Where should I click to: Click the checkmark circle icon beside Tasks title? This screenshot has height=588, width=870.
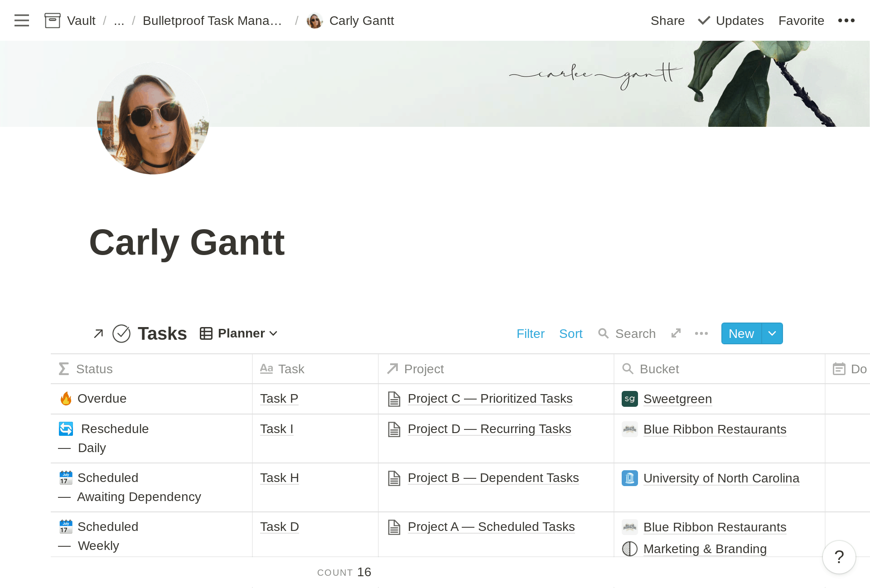[x=121, y=333]
